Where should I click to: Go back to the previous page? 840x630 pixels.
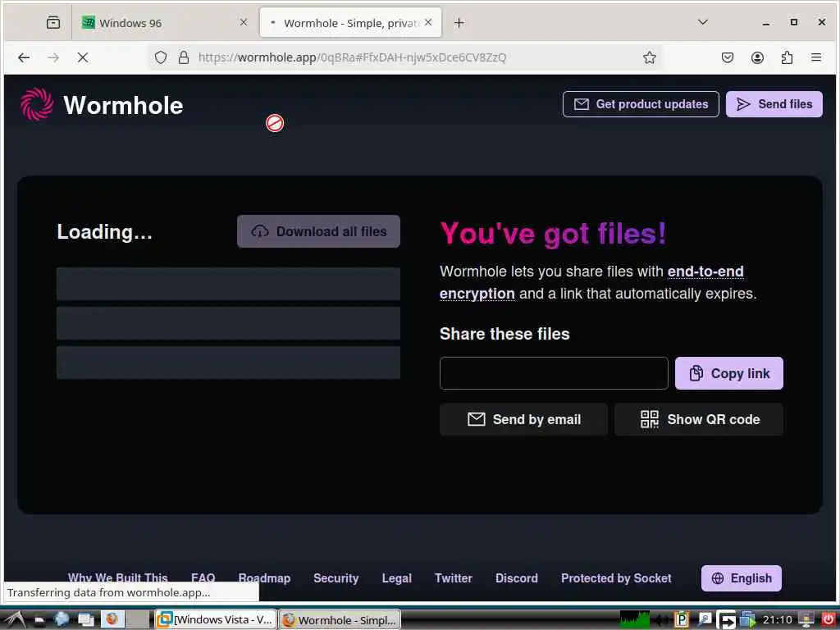(x=24, y=57)
